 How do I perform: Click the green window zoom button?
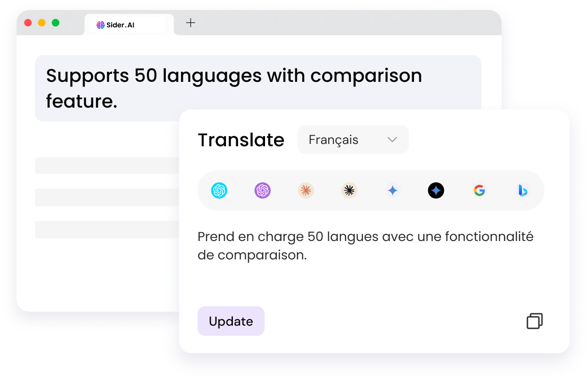tap(56, 23)
